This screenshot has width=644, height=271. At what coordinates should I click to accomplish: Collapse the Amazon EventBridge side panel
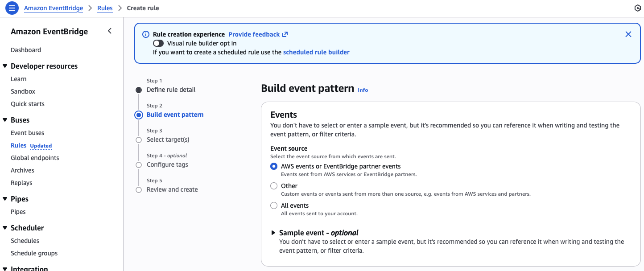110,31
